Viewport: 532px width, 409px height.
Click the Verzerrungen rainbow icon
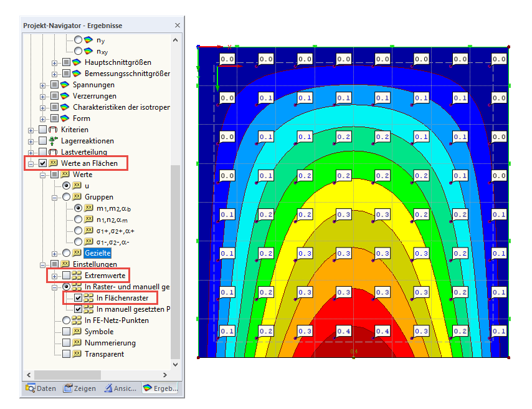pyautogui.click(x=64, y=96)
